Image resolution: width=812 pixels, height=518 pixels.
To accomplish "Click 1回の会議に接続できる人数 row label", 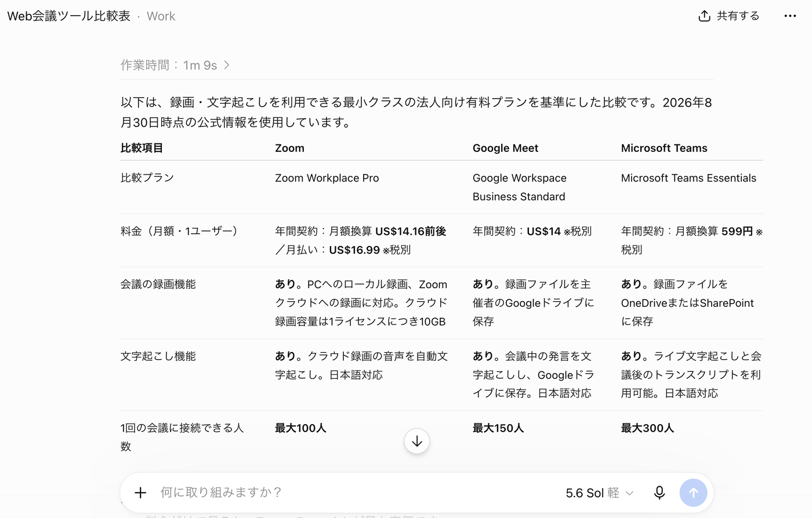I will coord(182,437).
